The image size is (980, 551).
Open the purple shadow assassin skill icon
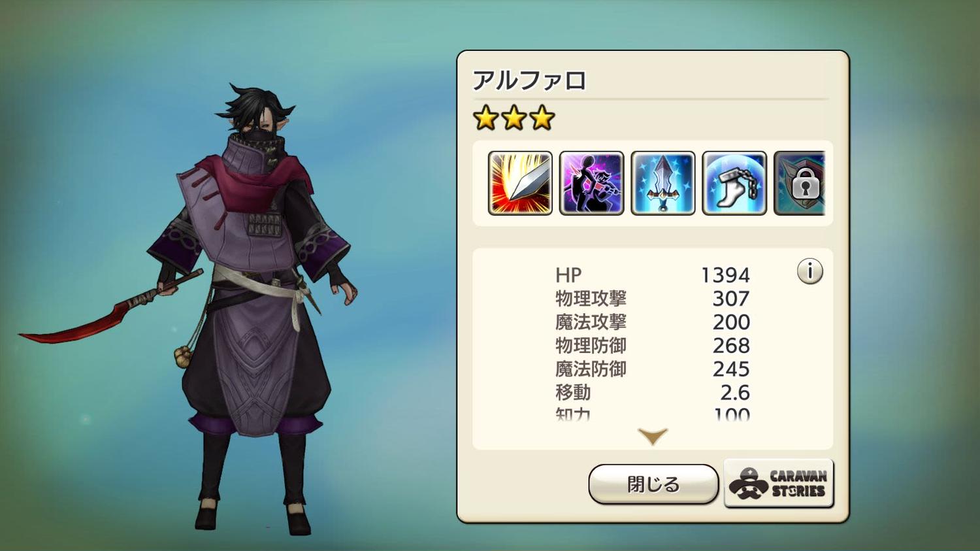[591, 183]
